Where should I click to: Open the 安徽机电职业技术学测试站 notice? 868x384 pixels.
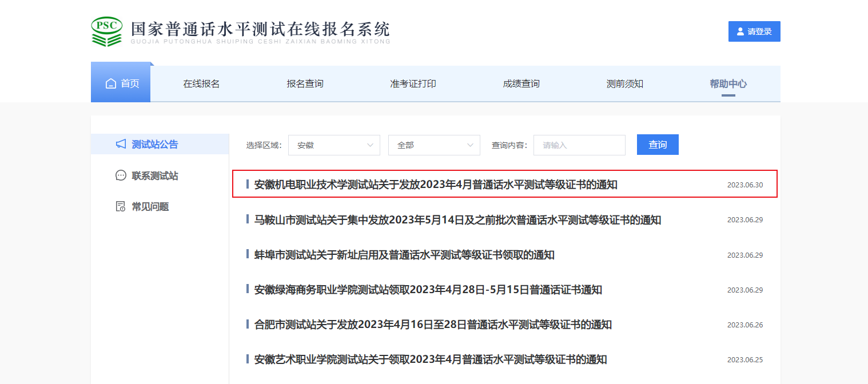(x=436, y=185)
